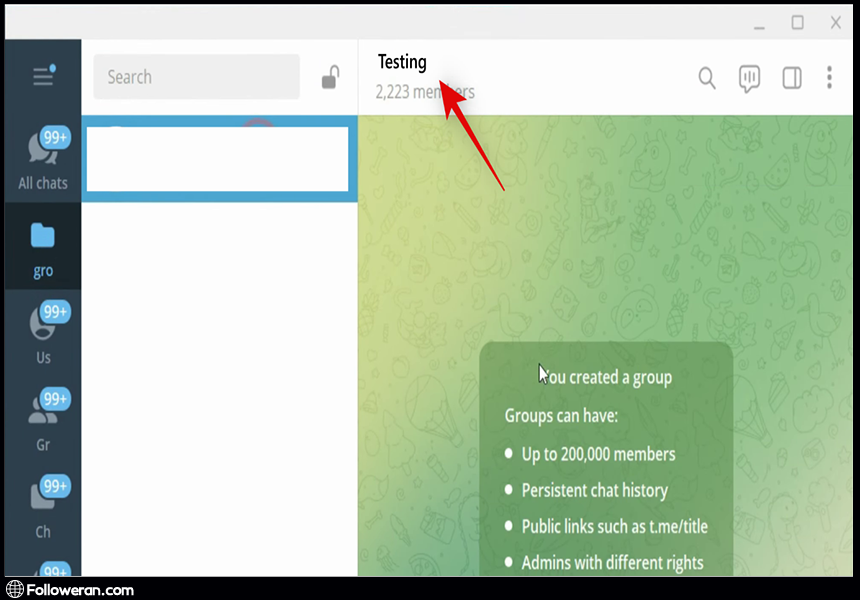Viewport: 860px width, 600px height.
Task: Search messages in the Testing chat
Action: pyautogui.click(x=707, y=78)
